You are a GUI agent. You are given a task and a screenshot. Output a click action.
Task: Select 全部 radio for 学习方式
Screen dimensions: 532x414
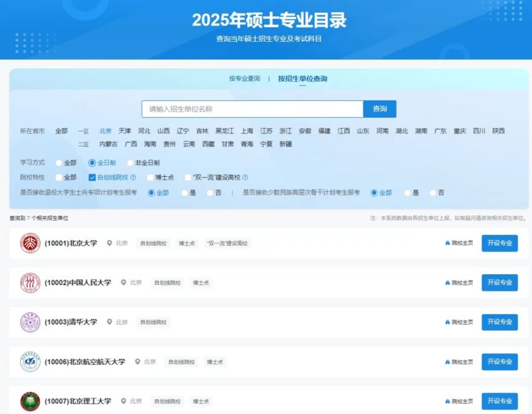(x=58, y=163)
